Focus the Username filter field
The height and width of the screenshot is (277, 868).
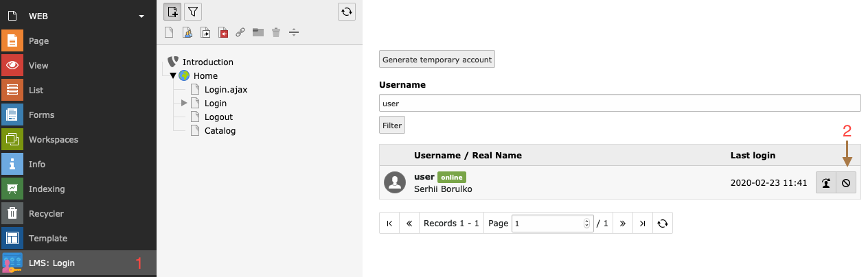click(619, 104)
